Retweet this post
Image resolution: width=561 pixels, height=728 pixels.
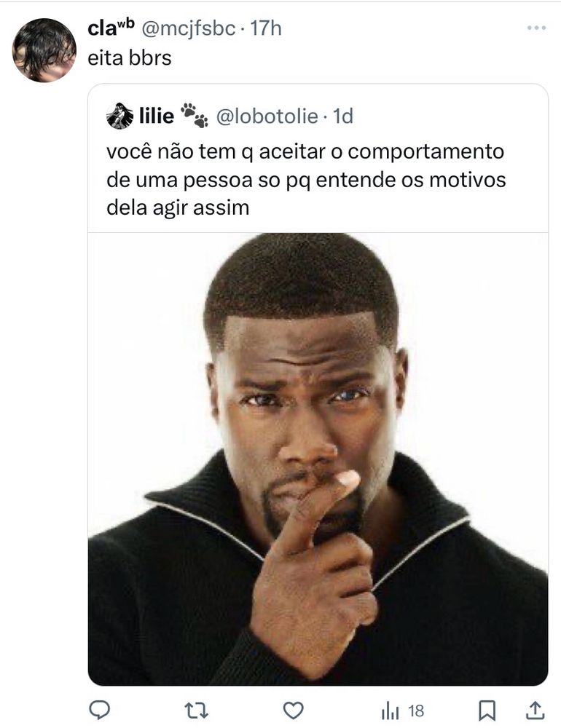[x=196, y=711]
